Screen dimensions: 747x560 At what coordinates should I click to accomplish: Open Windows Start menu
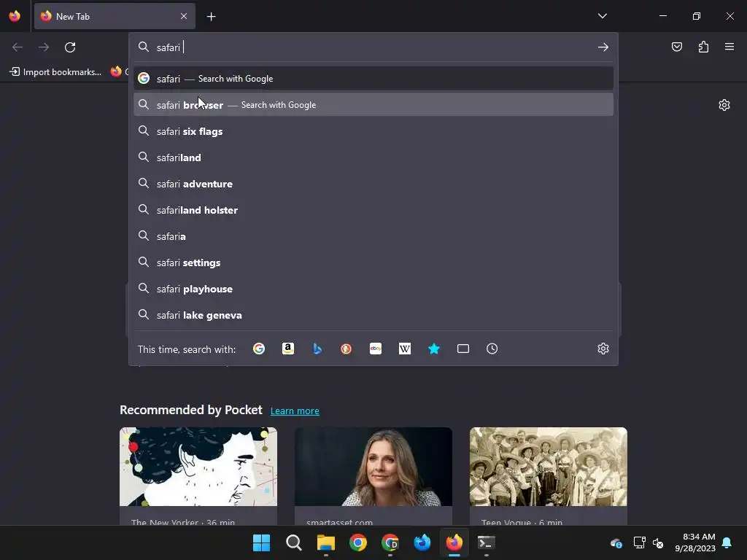coord(262,542)
